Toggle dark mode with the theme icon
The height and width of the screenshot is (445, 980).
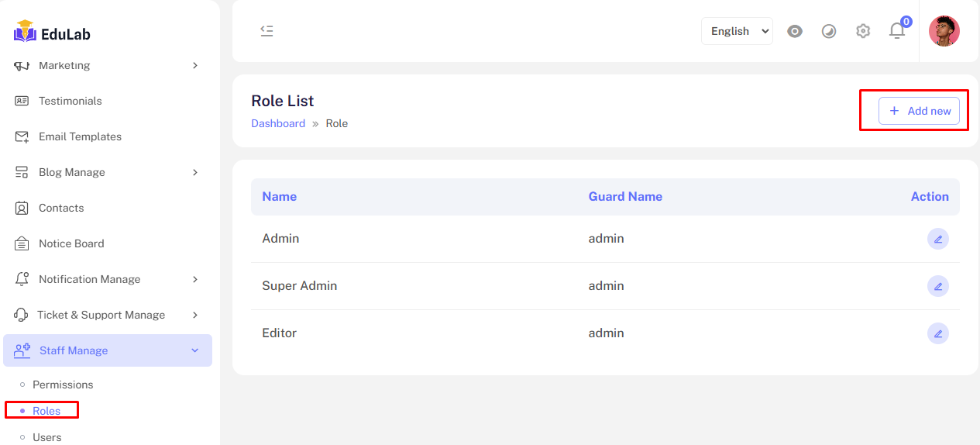point(829,31)
